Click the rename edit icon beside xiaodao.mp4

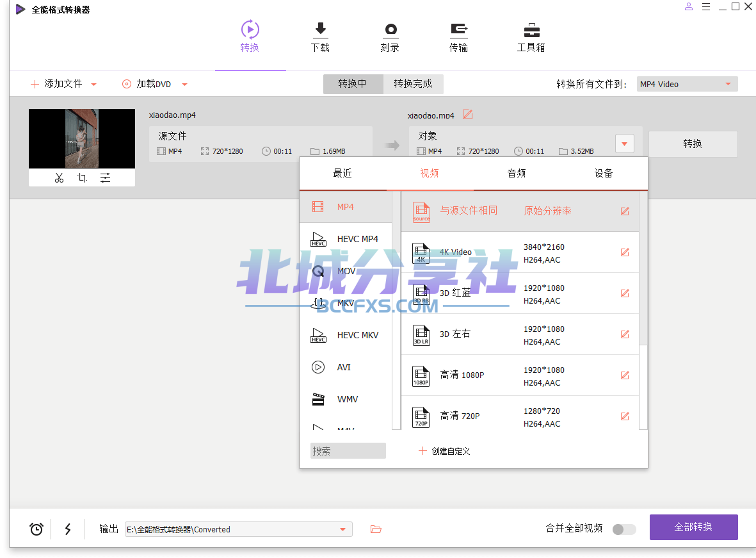click(467, 115)
